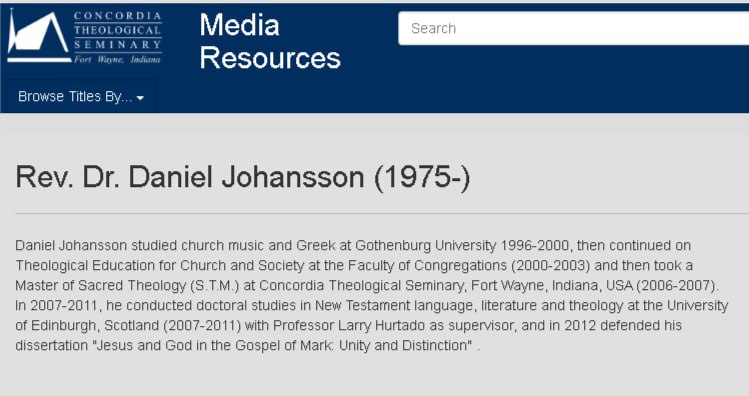Focus the Search input field
Screen dimensions: 749x396
point(573,28)
